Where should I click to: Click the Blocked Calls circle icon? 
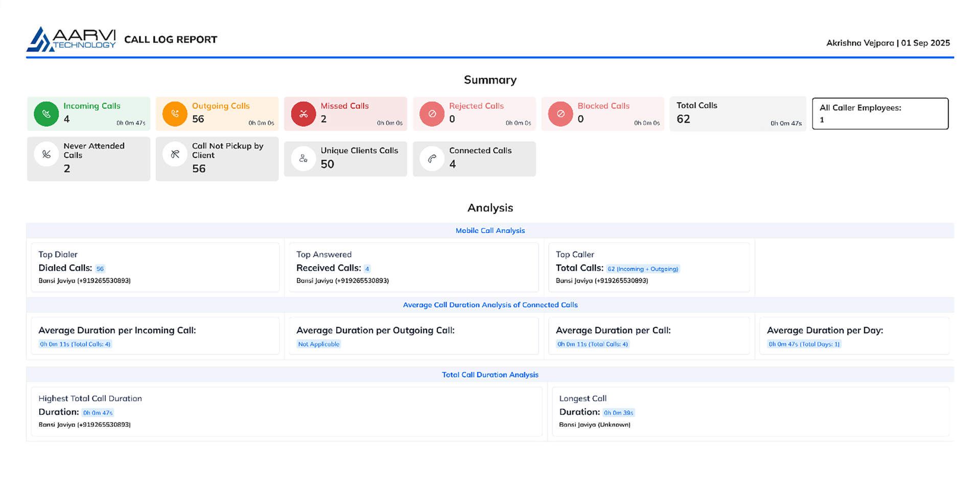[x=561, y=114]
